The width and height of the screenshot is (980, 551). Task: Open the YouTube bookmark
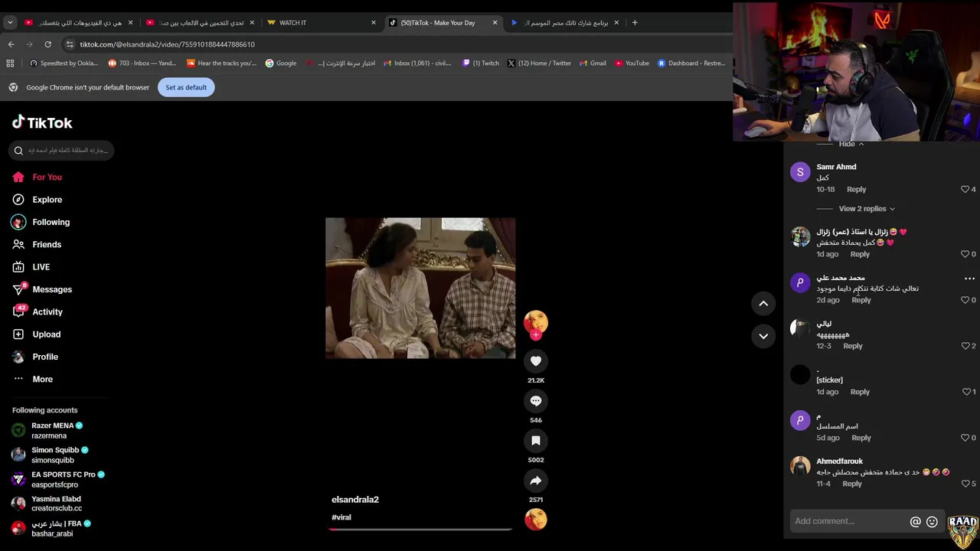click(631, 64)
